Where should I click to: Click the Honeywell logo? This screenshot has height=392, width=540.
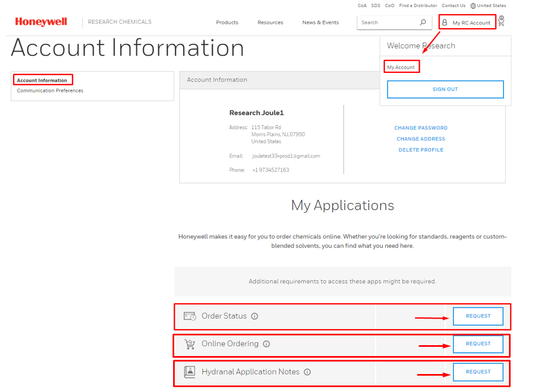[x=41, y=22]
